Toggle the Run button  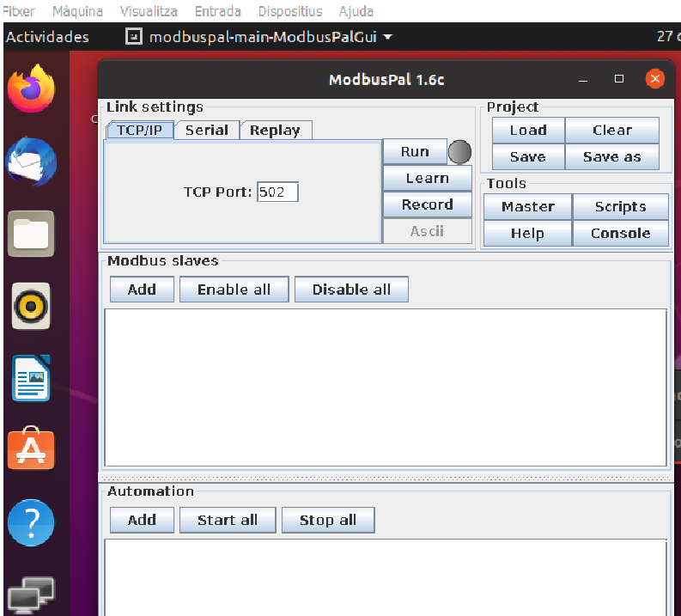pyautogui.click(x=415, y=151)
